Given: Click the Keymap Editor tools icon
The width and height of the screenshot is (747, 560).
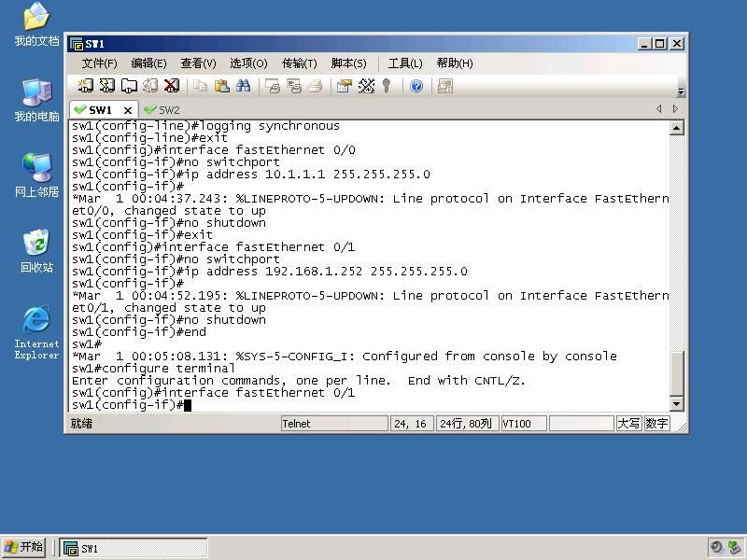Looking at the screenshot, I should click(x=366, y=86).
